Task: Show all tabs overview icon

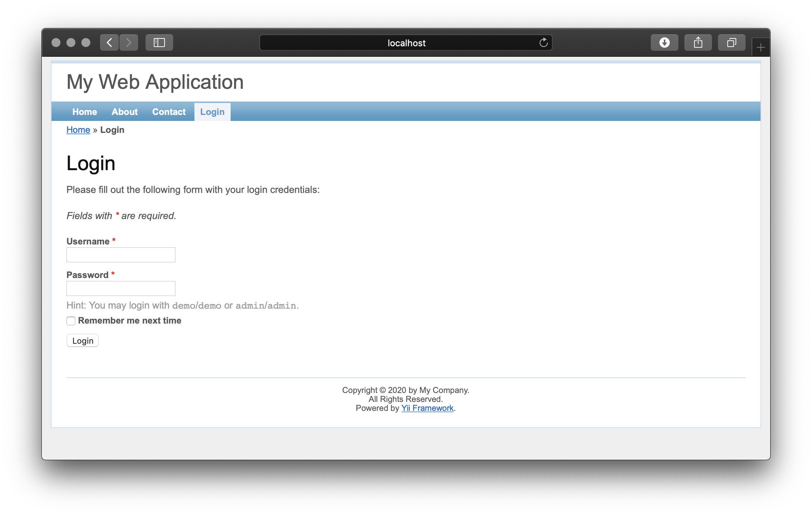Action: pos(731,43)
